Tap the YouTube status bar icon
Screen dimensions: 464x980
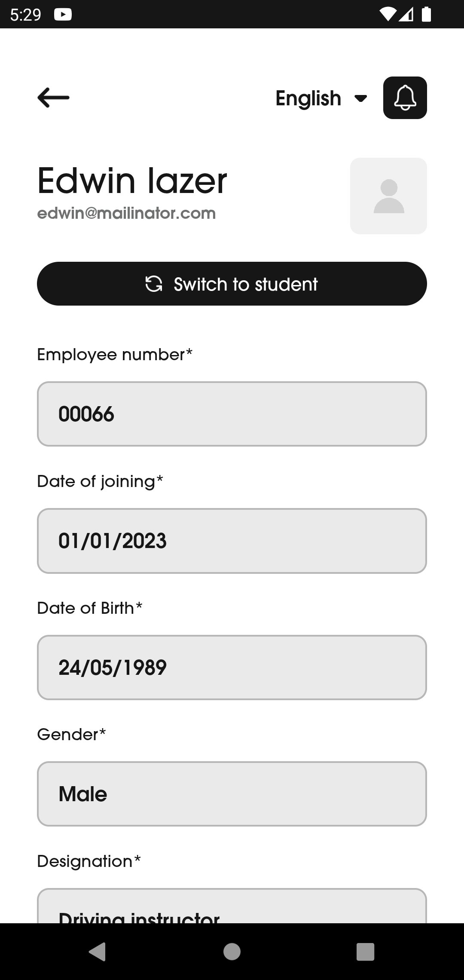coord(63,15)
